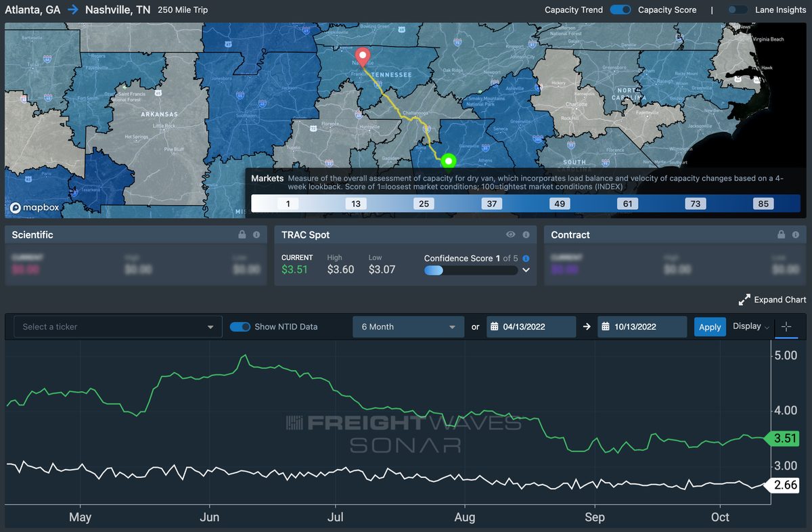Switch the Capacity Trend / Capacity Score toggle

coord(621,10)
